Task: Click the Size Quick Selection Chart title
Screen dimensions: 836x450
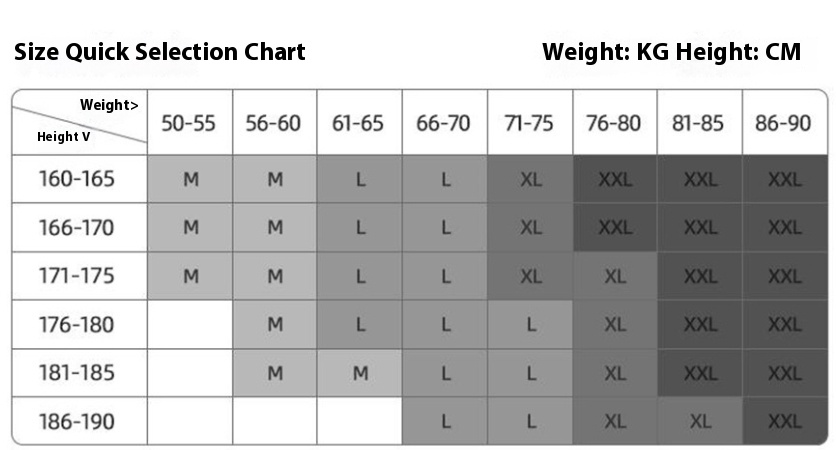Action: [x=160, y=52]
